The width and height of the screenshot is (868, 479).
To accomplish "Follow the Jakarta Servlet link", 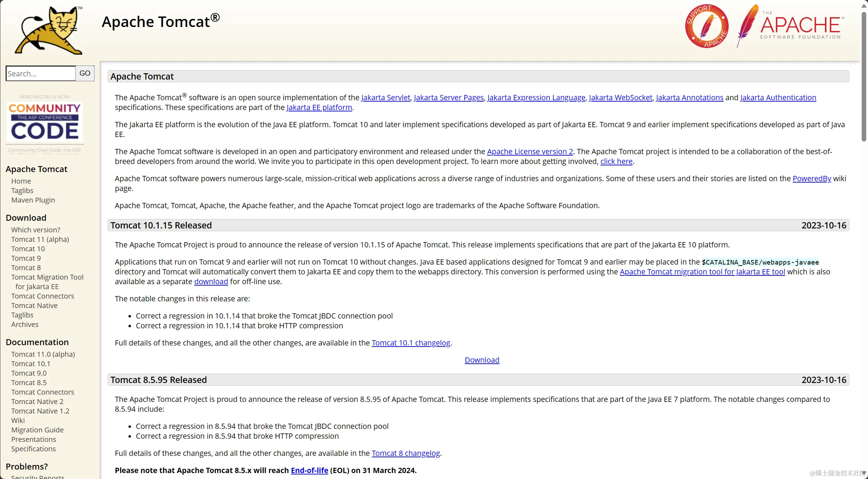I will 386,98.
